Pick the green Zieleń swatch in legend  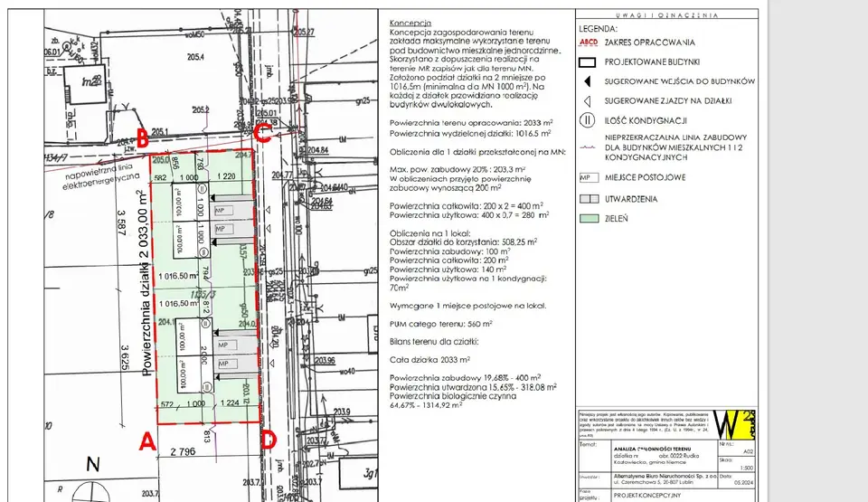pyautogui.click(x=589, y=219)
